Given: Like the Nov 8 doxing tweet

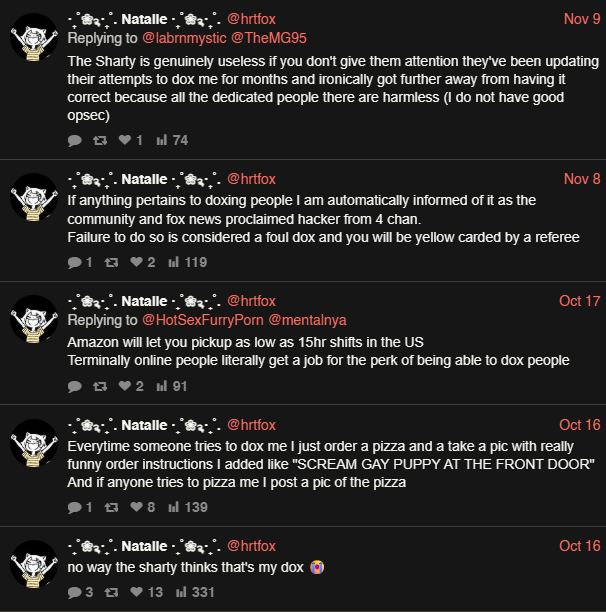Looking at the screenshot, I should pos(124,263).
